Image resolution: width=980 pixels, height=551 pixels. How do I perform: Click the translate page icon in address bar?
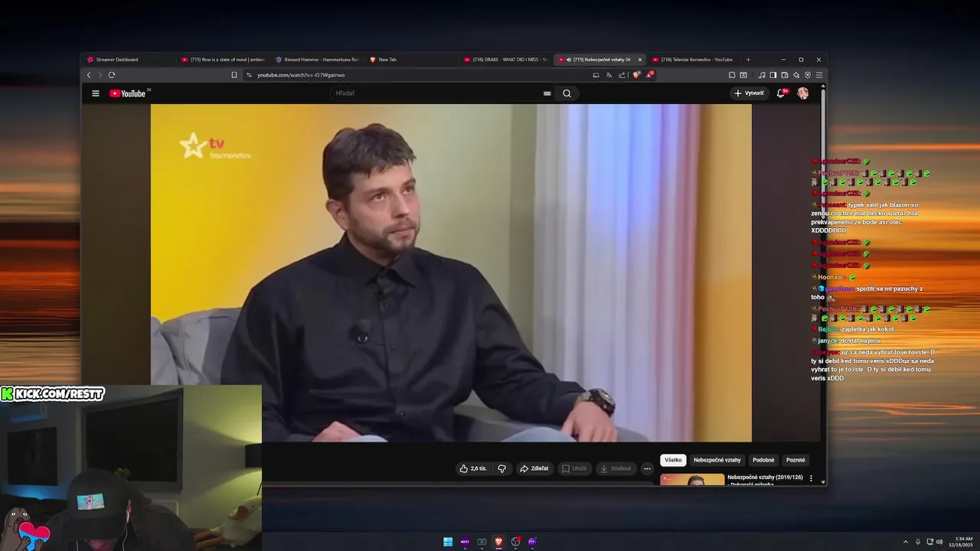[609, 75]
